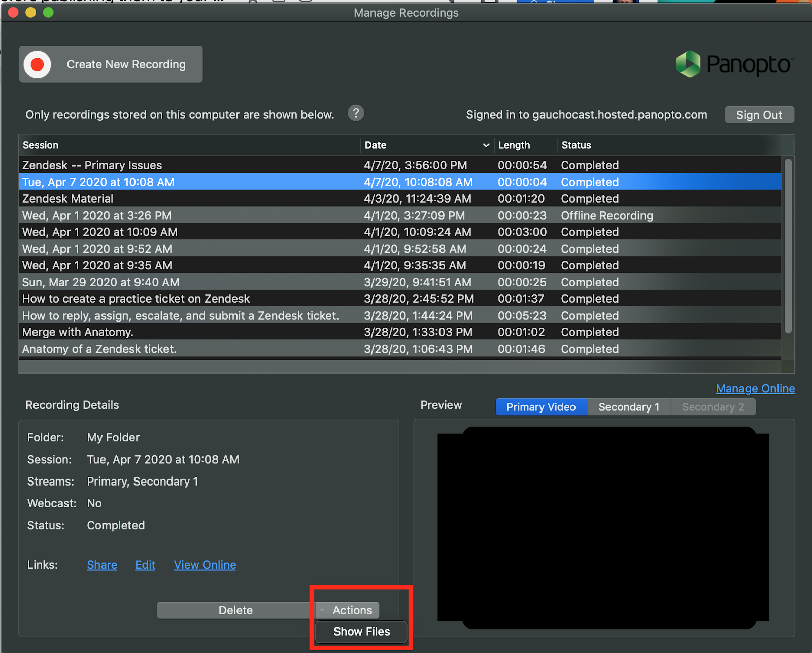Sort recordings by Length column
The width and height of the screenshot is (812, 653).
point(526,145)
